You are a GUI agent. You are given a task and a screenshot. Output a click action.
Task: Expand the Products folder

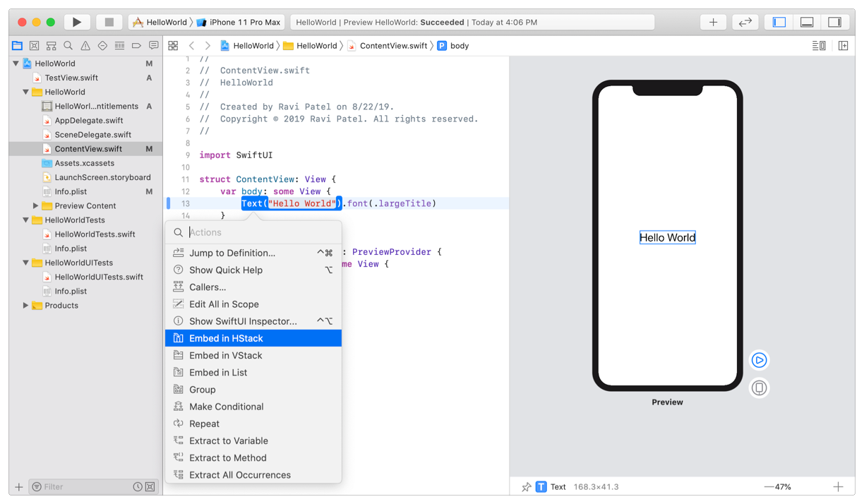click(x=26, y=306)
